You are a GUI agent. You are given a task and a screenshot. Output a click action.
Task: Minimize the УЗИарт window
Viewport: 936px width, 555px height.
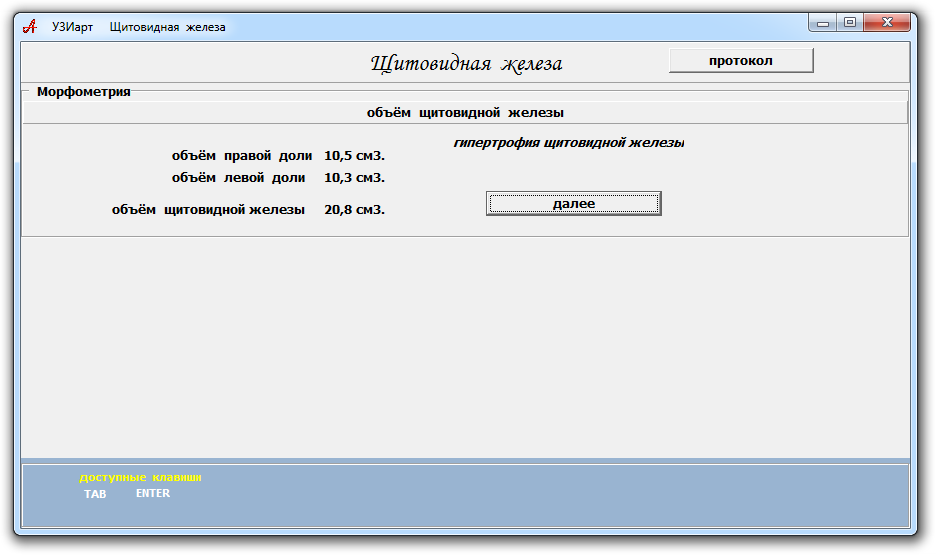[823, 23]
